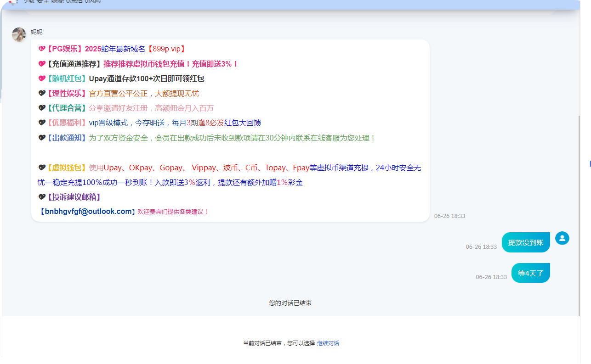Click the heart icon beside 出款通知
Image resolution: width=591 pixels, height=364 pixels.
click(42, 138)
